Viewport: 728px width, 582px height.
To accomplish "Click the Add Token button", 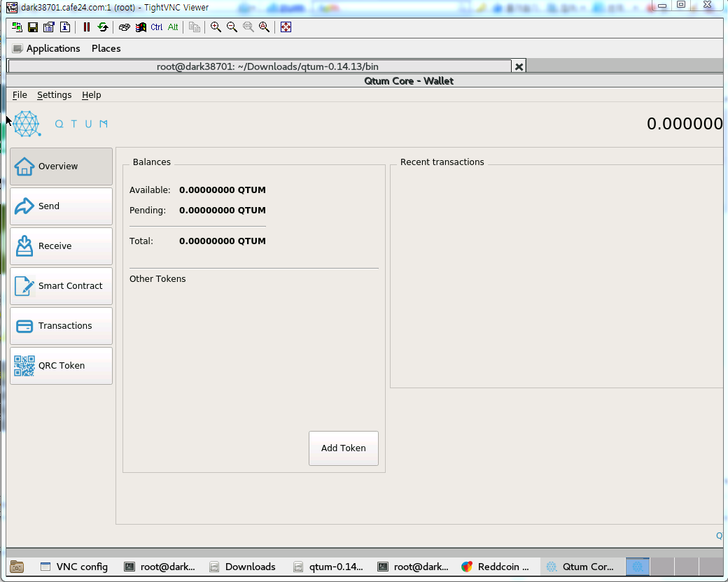I will (344, 448).
